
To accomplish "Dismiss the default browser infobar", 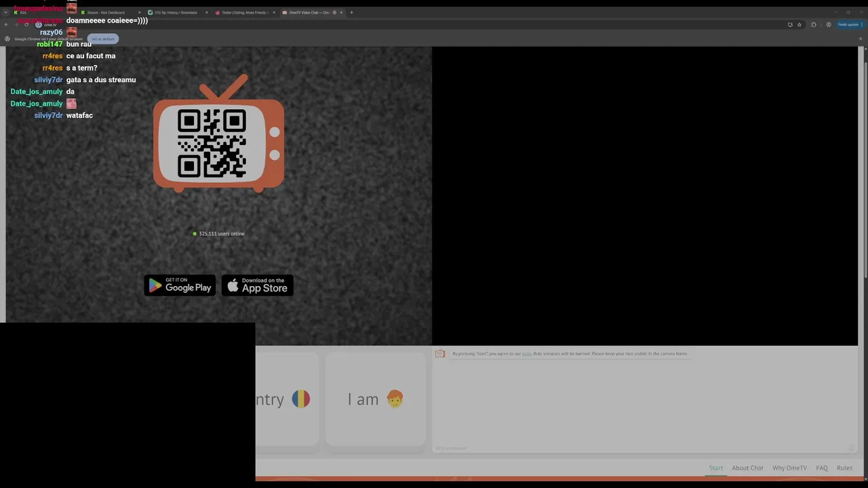I will pyautogui.click(x=861, y=39).
